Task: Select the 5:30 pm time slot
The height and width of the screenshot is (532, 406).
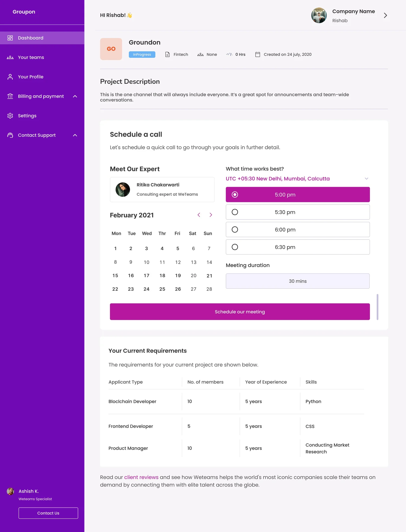Action: (x=298, y=212)
